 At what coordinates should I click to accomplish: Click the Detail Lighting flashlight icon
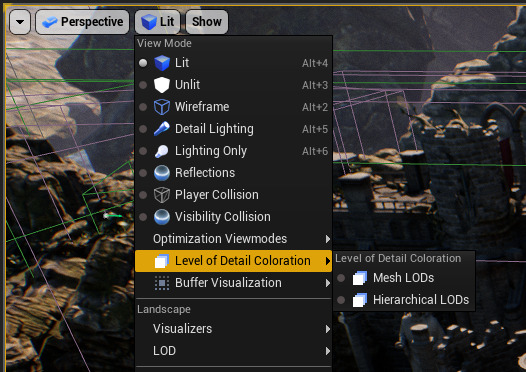coord(162,129)
